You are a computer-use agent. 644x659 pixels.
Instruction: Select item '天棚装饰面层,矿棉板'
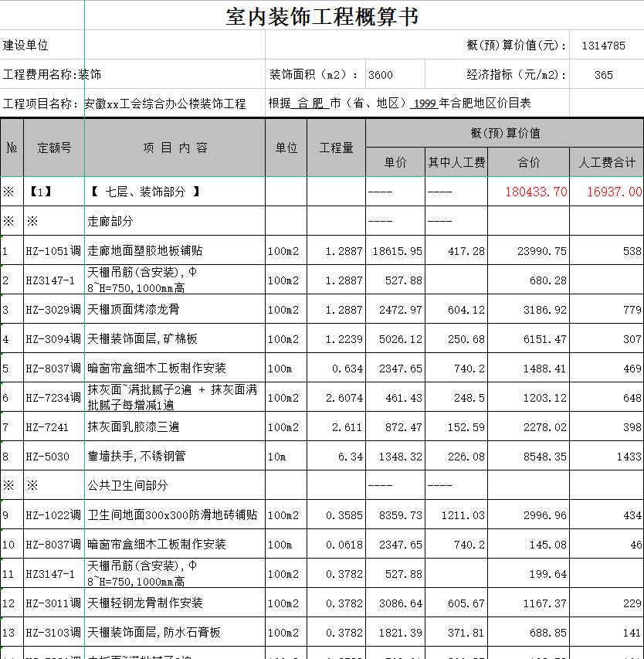pyautogui.click(x=142, y=338)
